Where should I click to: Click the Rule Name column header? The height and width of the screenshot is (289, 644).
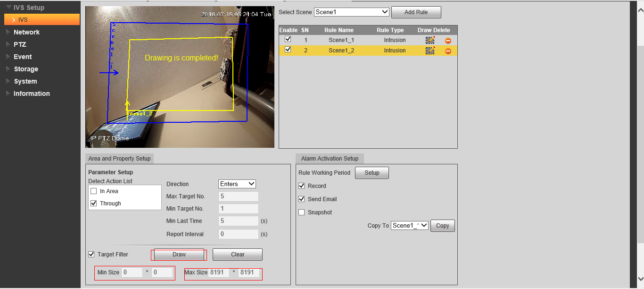click(339, 30)
